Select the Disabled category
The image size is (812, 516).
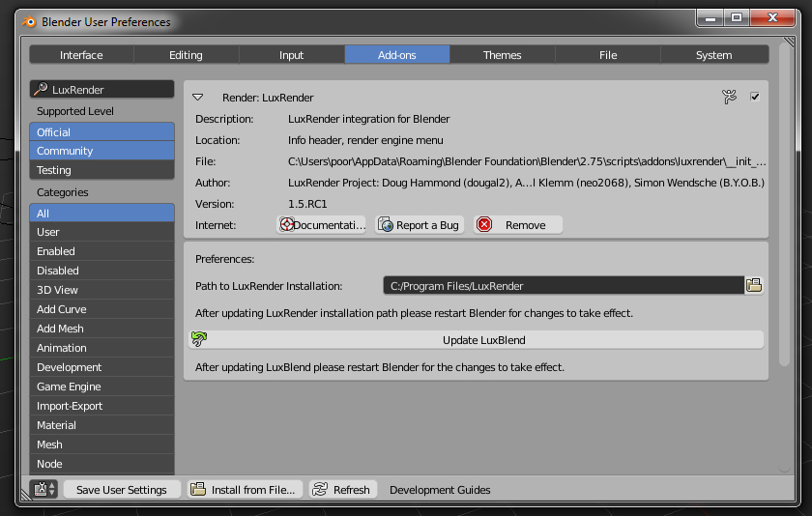click(x=102, y=271)
